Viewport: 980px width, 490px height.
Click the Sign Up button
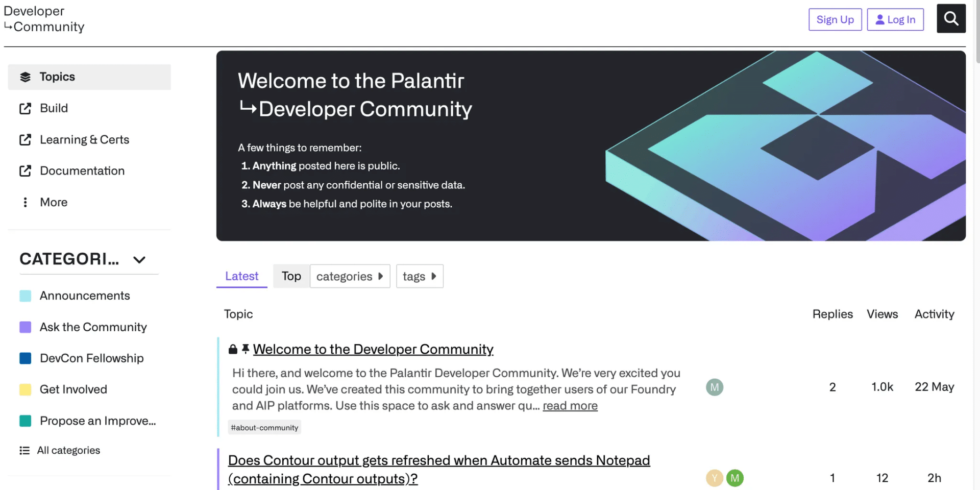pos(835,19)
